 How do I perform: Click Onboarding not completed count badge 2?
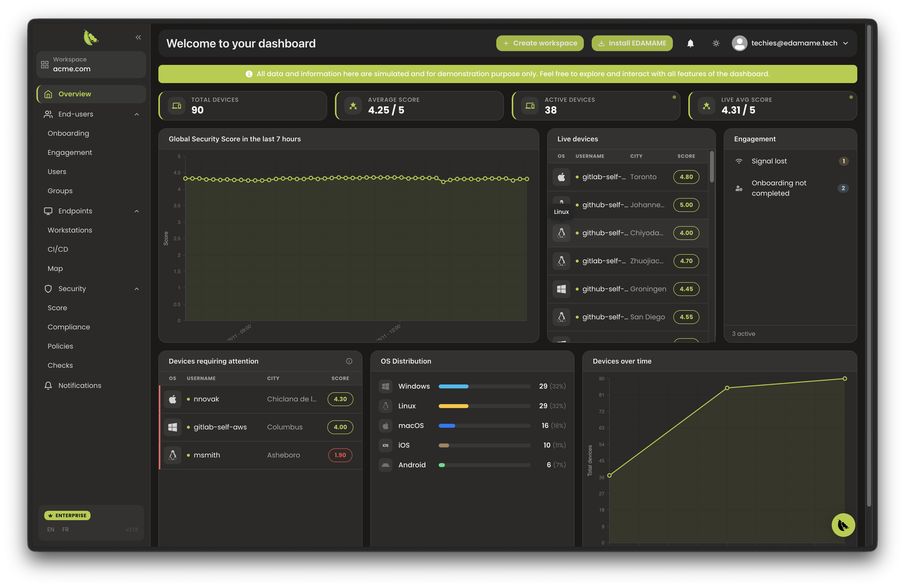(x=843, y=189)
